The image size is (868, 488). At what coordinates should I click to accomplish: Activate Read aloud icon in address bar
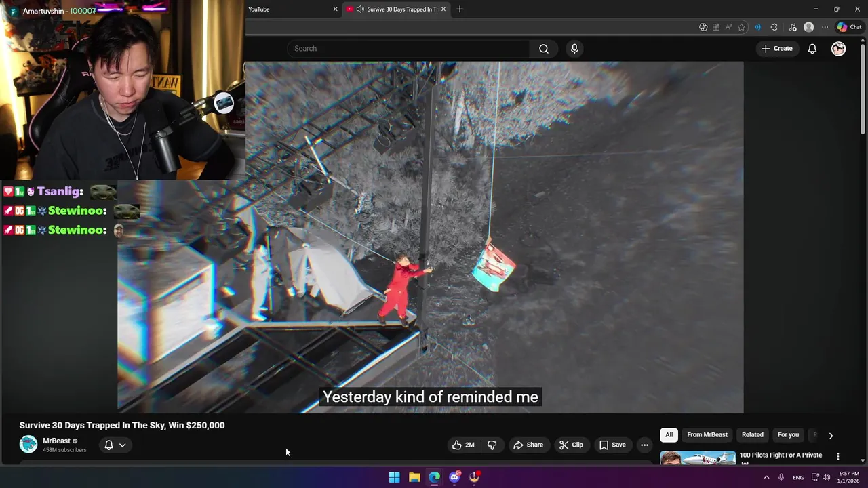point(728,27)
